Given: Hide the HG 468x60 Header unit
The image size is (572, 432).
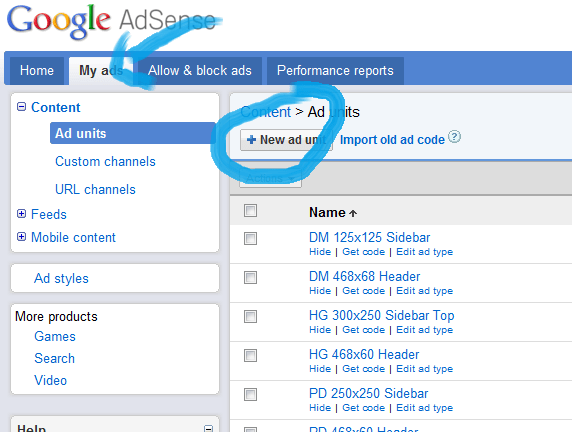Looking at the screenshot, I should pyautogui.click(x=320, y=369).
